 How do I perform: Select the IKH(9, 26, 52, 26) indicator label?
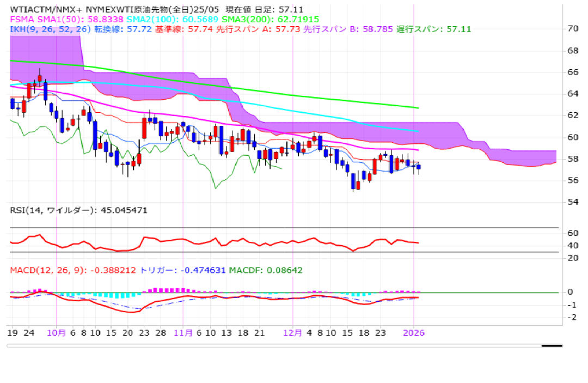(50, 29)
